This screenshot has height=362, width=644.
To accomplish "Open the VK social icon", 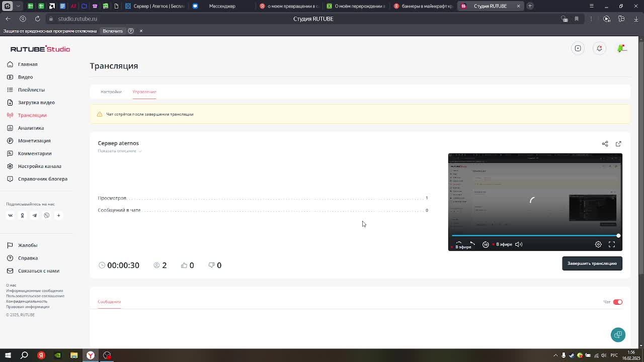I will pyautogui.click(x=10, y=215).
